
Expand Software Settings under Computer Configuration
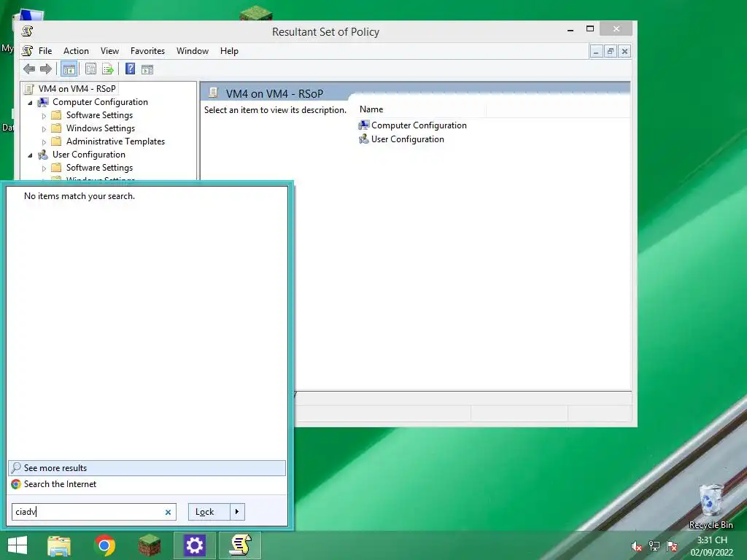[44, 116]
